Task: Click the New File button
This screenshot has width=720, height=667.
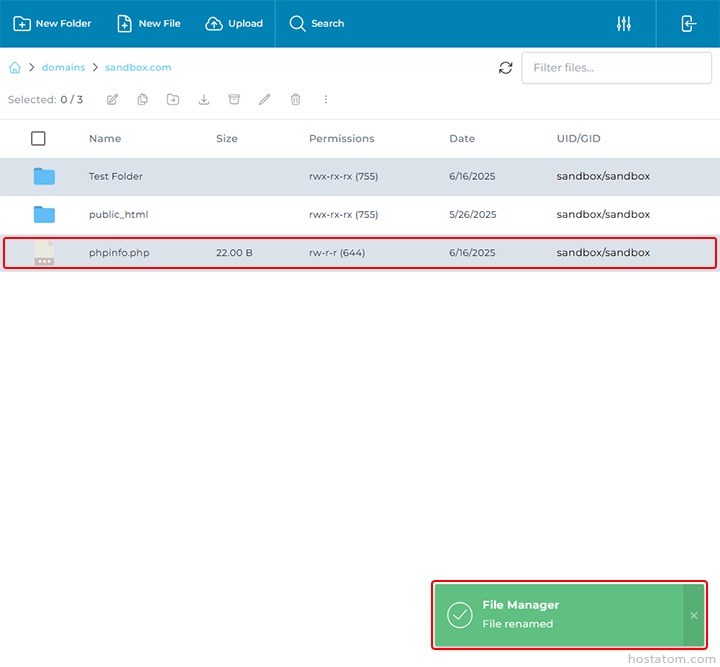Action: coord(148,24)
